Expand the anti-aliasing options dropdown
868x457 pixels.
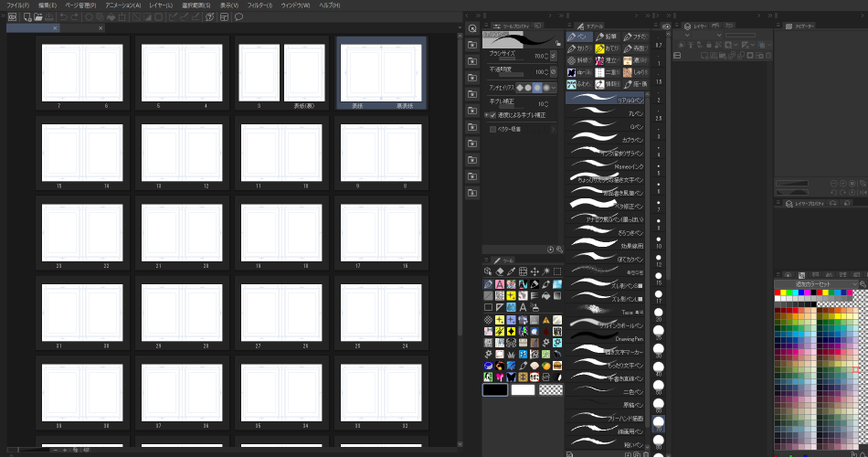(555, 87)
